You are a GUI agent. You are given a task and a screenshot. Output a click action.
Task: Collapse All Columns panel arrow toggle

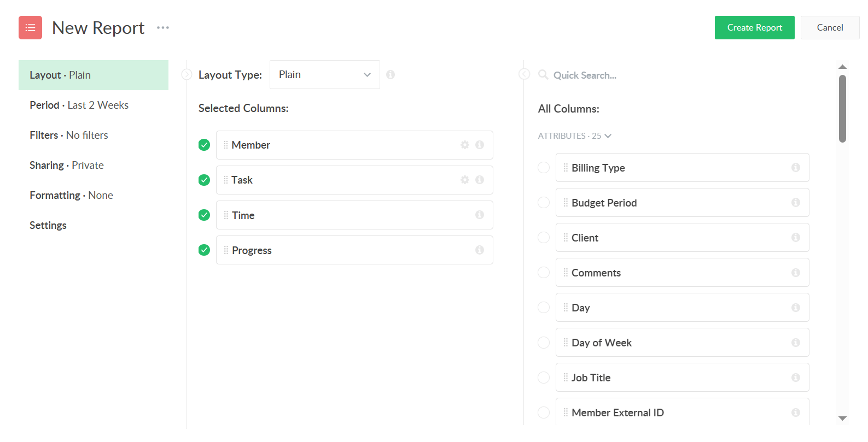tap(524, 74)
